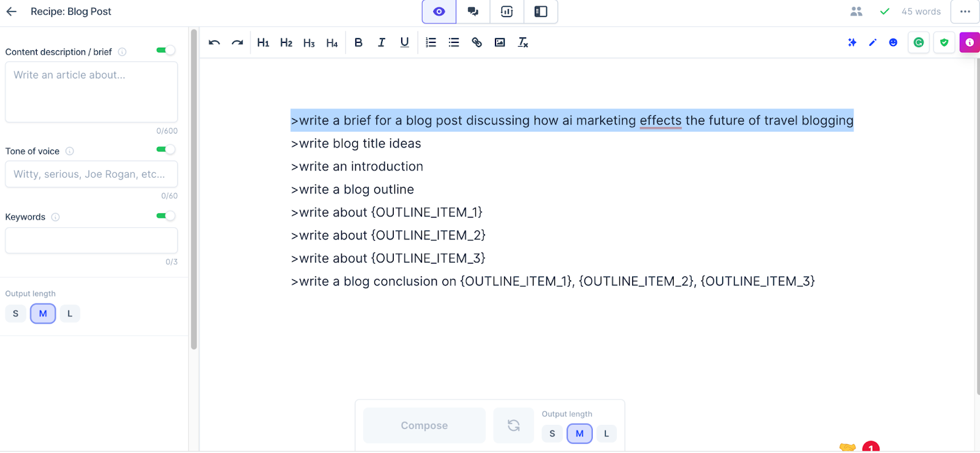Show info tooltip for Tone of voice
The width and height of the screenshot is (980, 453).
pos(70,151)
